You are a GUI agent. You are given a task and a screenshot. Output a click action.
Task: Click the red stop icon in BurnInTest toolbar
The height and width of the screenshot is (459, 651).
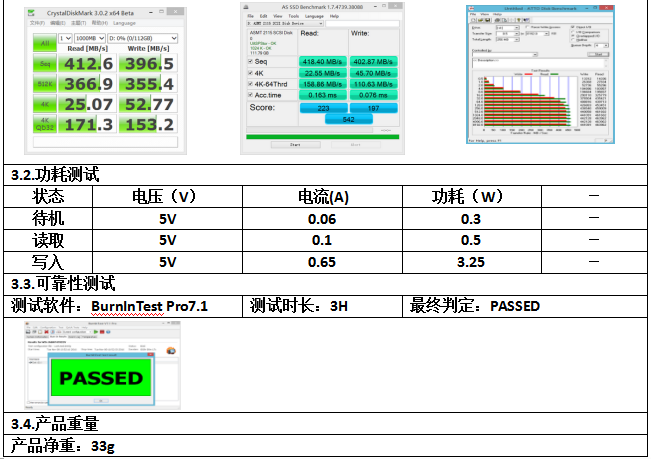(102, 332)
